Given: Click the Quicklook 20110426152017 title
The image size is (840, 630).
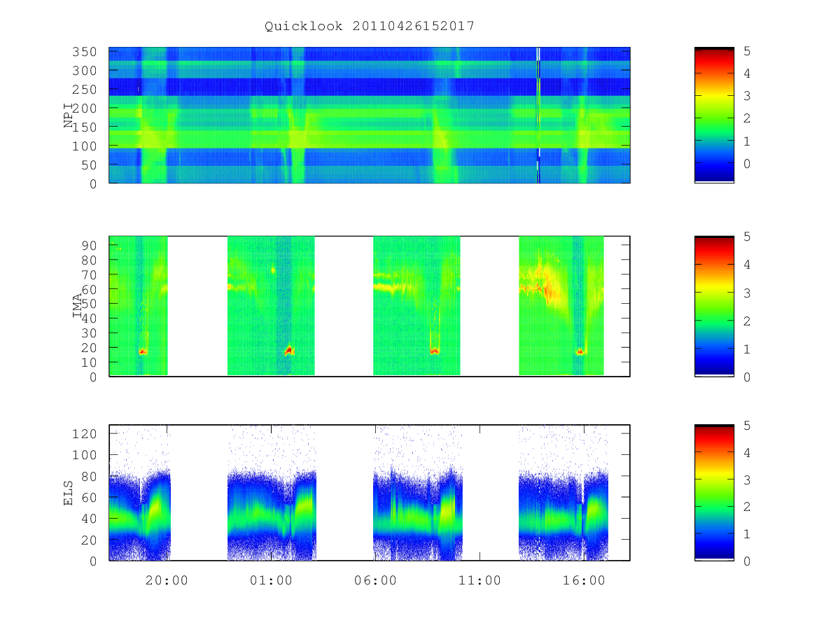Looking at the screenshot, I should [370, 26].
